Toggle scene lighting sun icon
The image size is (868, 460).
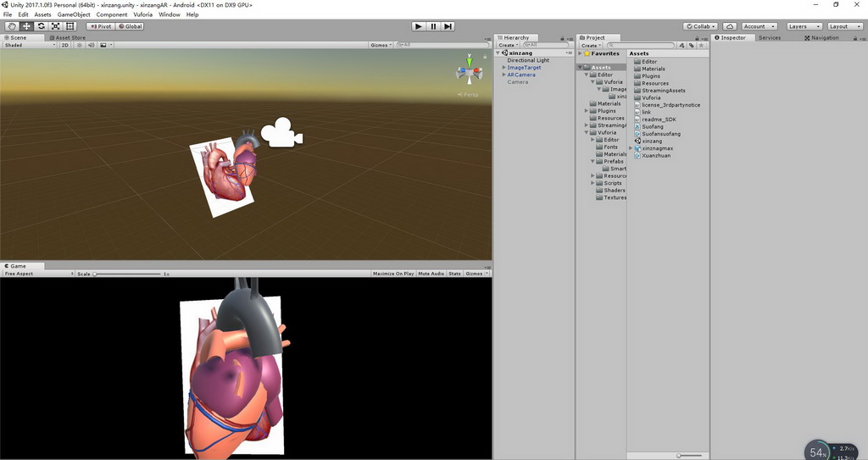pos(80,45)
